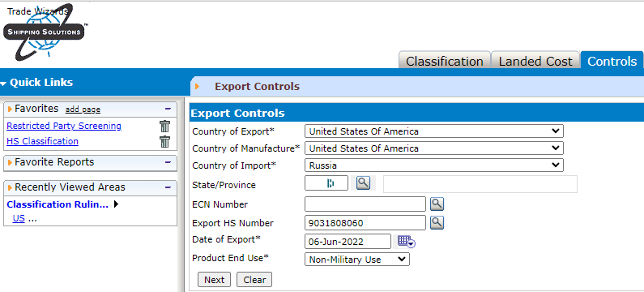Click the State/Province description box
The height and width of the screenshot is (292, 644).
point(480,184)
